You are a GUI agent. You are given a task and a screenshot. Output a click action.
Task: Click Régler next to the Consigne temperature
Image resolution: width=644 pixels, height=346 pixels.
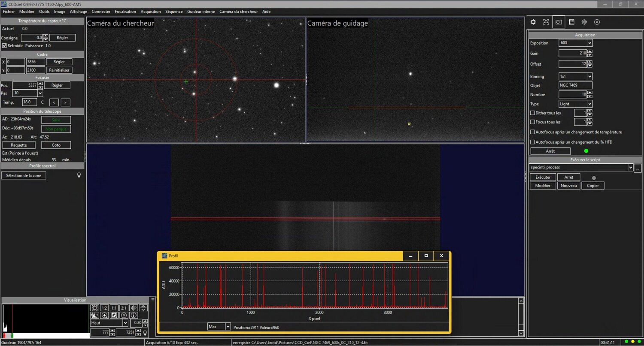click(x=62, y=38)
